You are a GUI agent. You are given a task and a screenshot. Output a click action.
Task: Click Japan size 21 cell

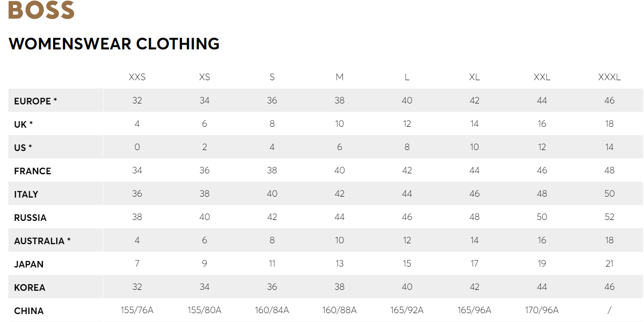(609, 264)
